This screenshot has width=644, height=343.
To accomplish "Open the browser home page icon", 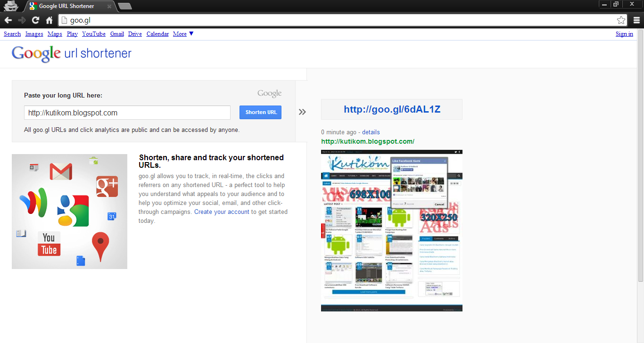I will click(49, 20).
